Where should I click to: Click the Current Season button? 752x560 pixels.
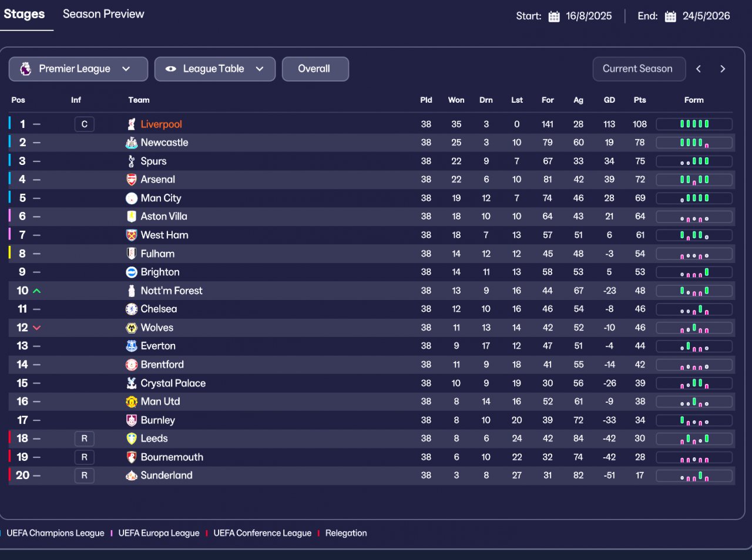638,69
